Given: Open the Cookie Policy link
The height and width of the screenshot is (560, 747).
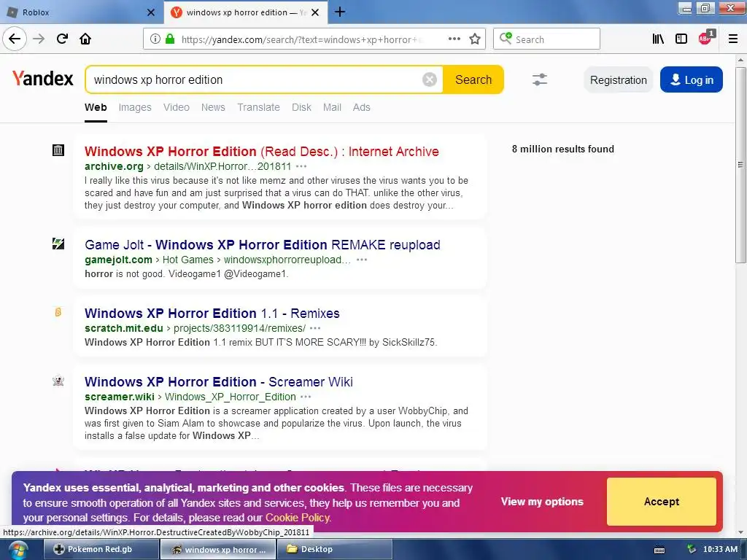Looking at the screenshot, I should point(298,518).
